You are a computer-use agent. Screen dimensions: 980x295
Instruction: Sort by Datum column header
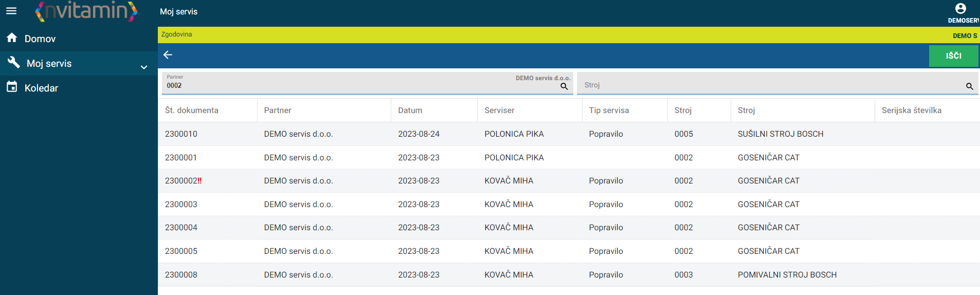pos(410,110)
